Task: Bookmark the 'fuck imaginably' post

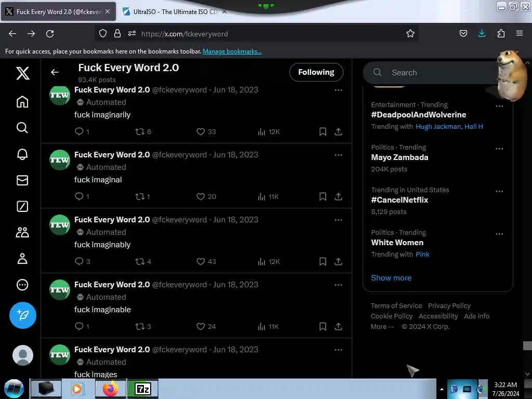Action: (x=323, y=261)
